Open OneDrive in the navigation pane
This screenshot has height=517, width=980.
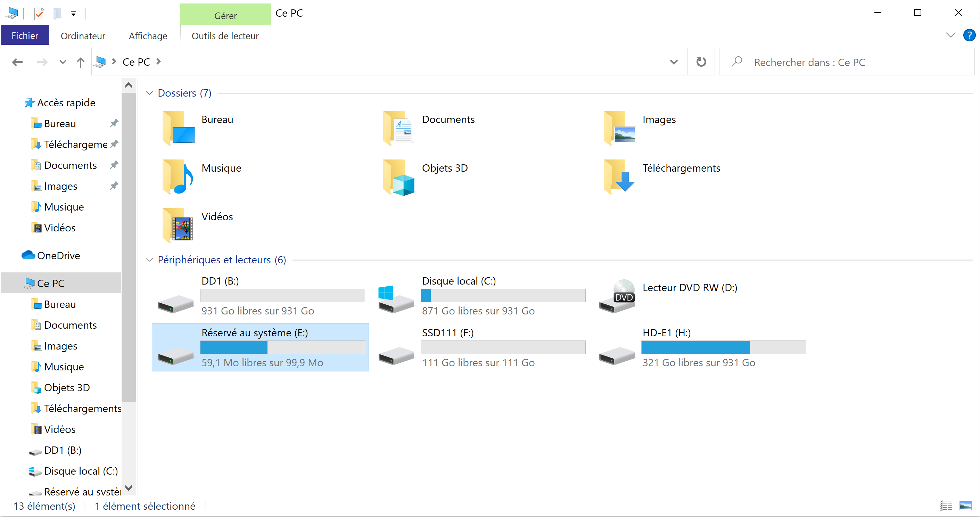[x=58, y=256]
